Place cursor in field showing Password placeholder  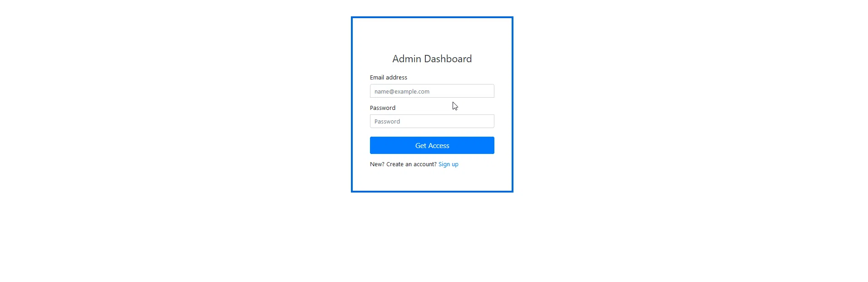(432, 121)
